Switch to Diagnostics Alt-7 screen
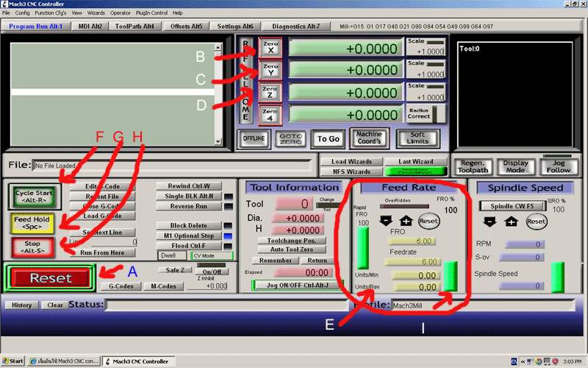 pyautogui.click(x=296, y=26)
